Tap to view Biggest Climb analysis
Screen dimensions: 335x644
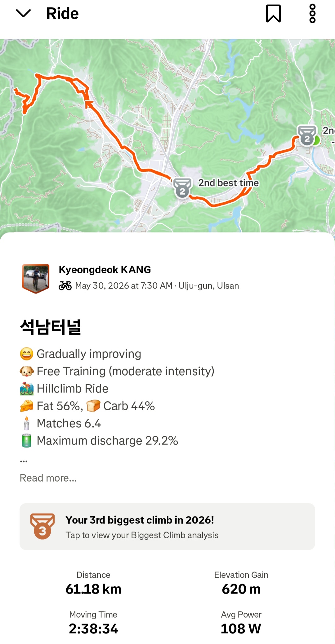[x=142, y=535]
